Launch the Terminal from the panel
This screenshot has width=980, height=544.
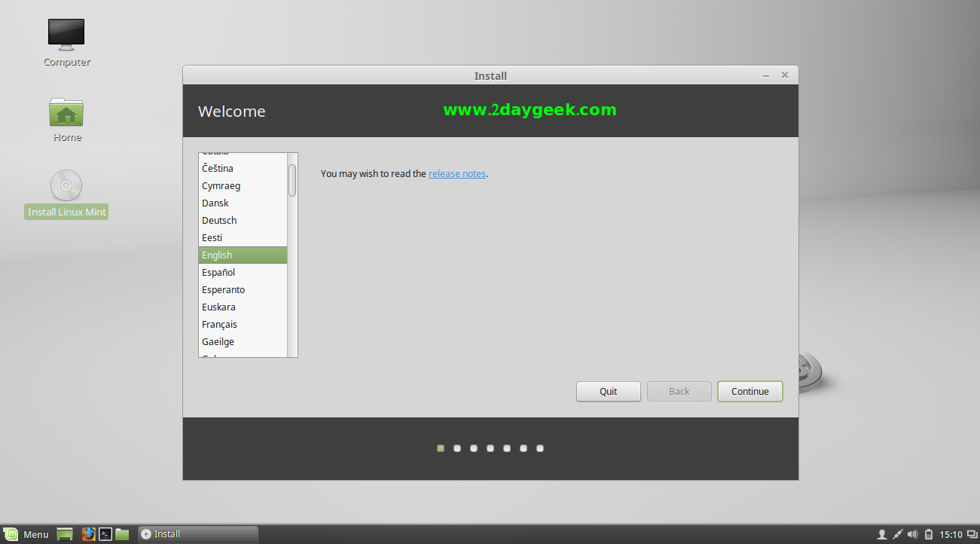tap(105, 534)
